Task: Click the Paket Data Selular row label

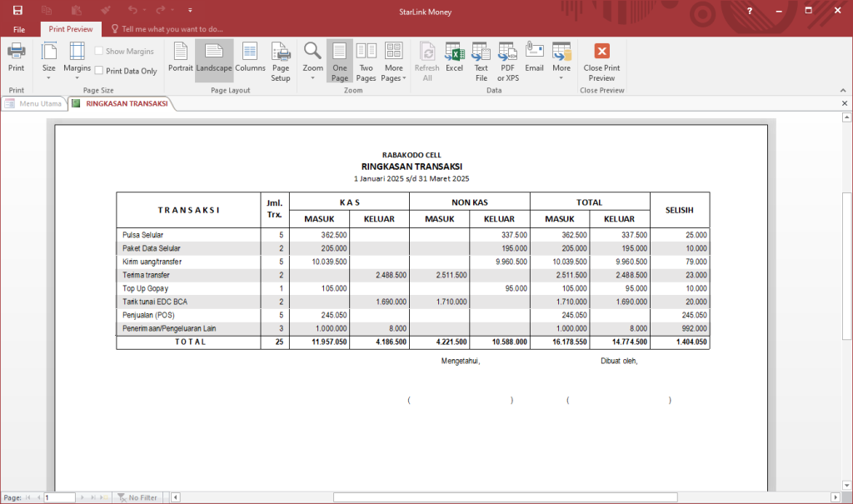Action: pos(152,248)
